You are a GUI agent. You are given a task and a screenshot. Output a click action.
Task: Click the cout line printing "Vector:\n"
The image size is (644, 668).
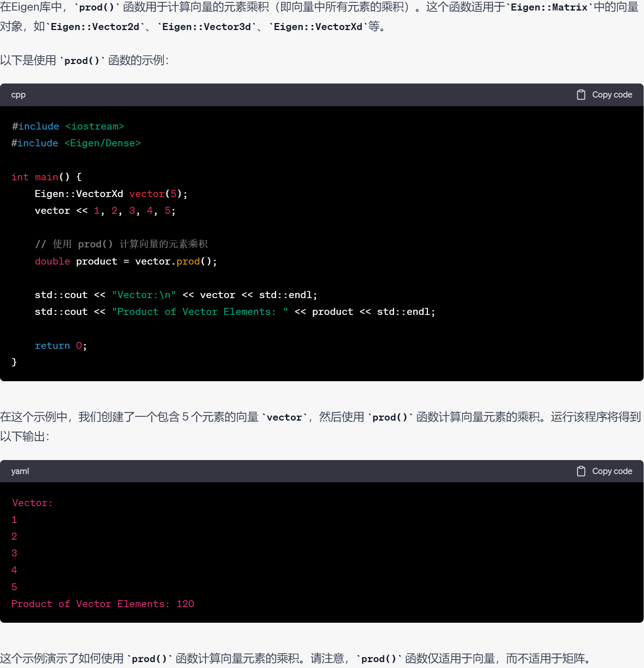[176, 295]
